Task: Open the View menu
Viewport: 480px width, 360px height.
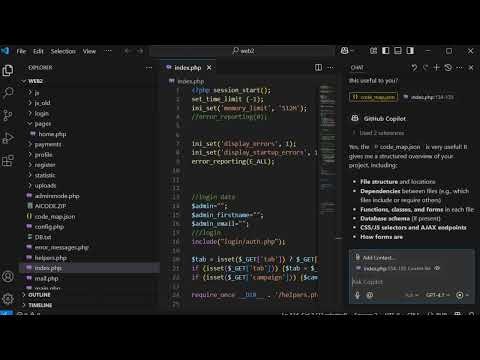Action: coord(89,51)
